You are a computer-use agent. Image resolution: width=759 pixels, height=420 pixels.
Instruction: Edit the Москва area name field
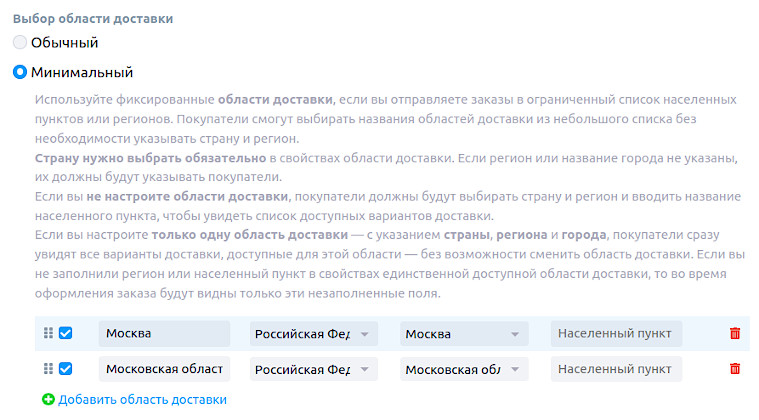click(164, 334)
